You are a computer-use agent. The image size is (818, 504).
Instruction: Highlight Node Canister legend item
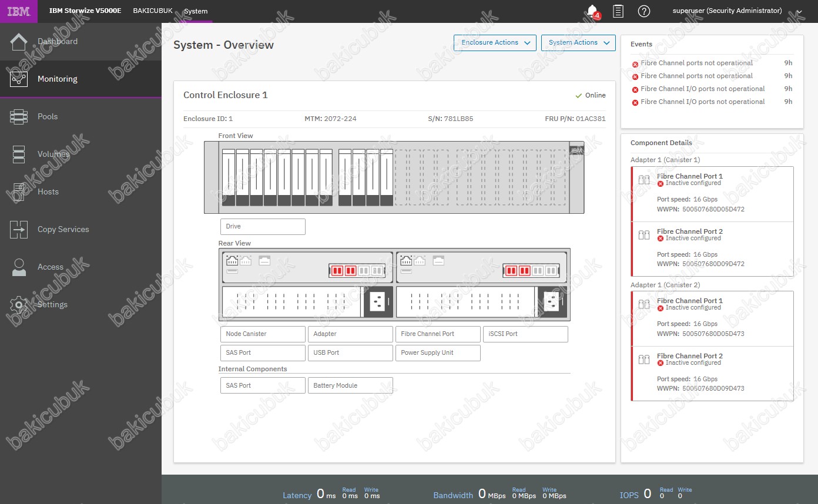coord(263,334)
